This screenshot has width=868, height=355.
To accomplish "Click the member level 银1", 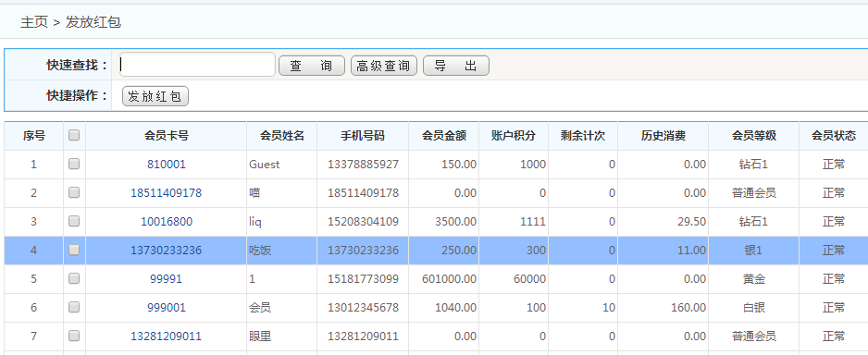I will pyautogui.click(x=753, y=251).
